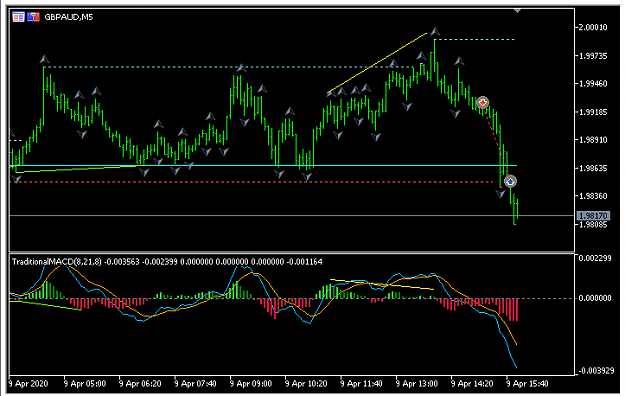Click the 9 Apr 07:40 time label
Viewport: 625px width, 396px height.
[x=195, y=384]
